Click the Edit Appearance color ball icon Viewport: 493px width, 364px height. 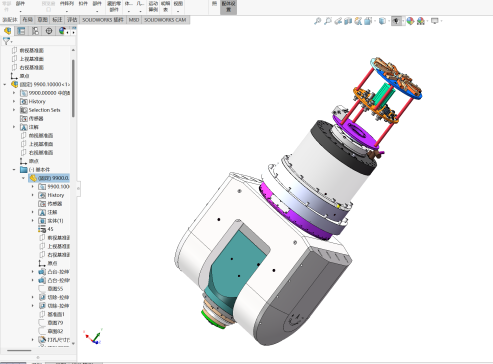coord(410,21)
